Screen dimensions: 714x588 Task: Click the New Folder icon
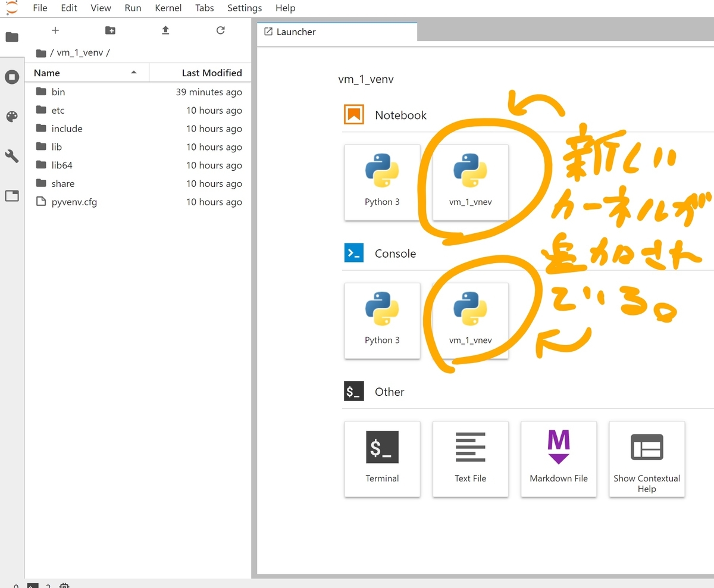110,30
